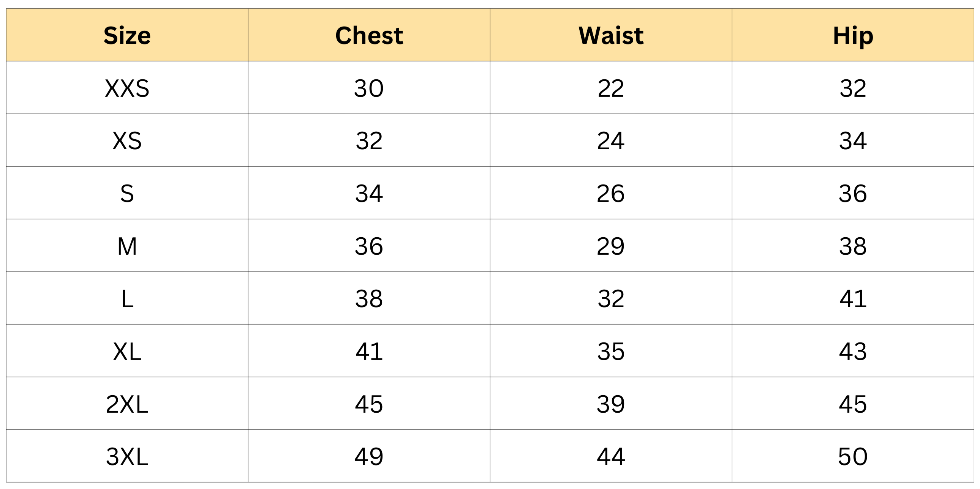Click hip value 36 in S row
Viewport: 980px width, 489px height.
tap(852, 193)
